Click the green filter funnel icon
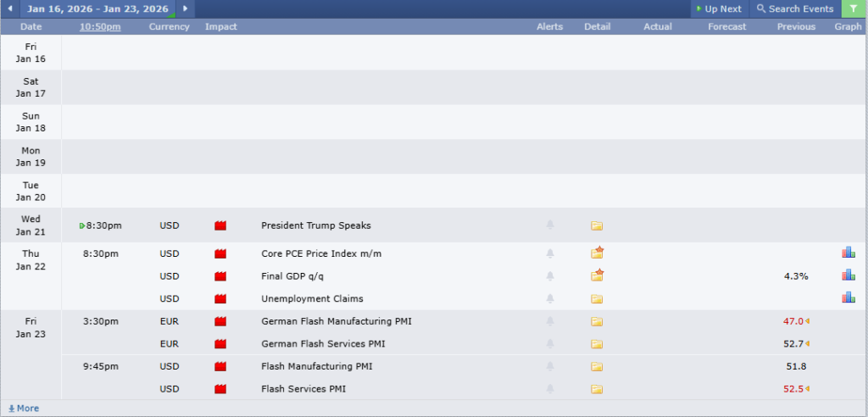 pos(854,8)
